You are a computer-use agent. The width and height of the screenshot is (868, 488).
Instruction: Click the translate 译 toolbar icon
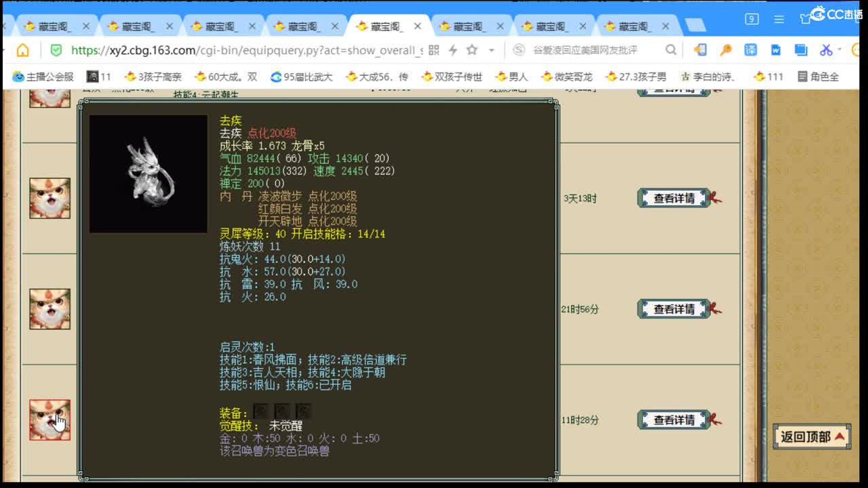[x=751, y=50]
